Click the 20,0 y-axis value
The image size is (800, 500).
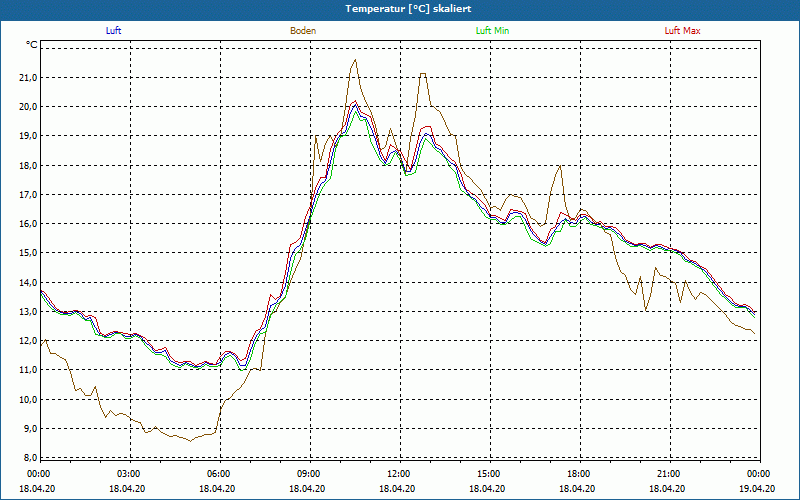tap(29, 107)
